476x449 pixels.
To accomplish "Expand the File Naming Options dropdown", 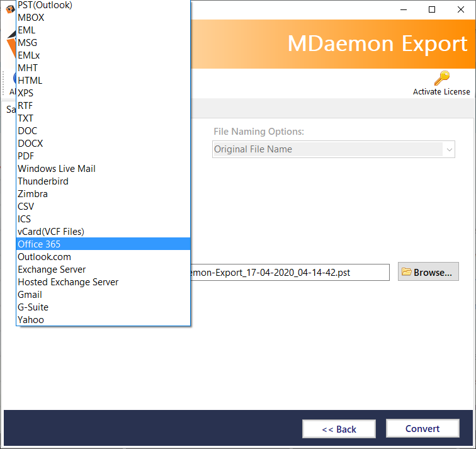I will pyautogui.click(x=449, y=150).
